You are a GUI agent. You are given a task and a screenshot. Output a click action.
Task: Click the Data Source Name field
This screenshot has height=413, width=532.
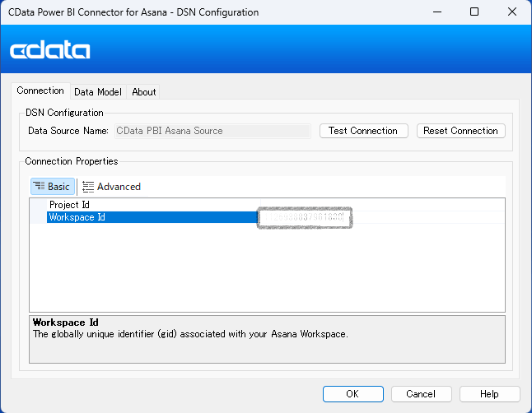point(212,131)
